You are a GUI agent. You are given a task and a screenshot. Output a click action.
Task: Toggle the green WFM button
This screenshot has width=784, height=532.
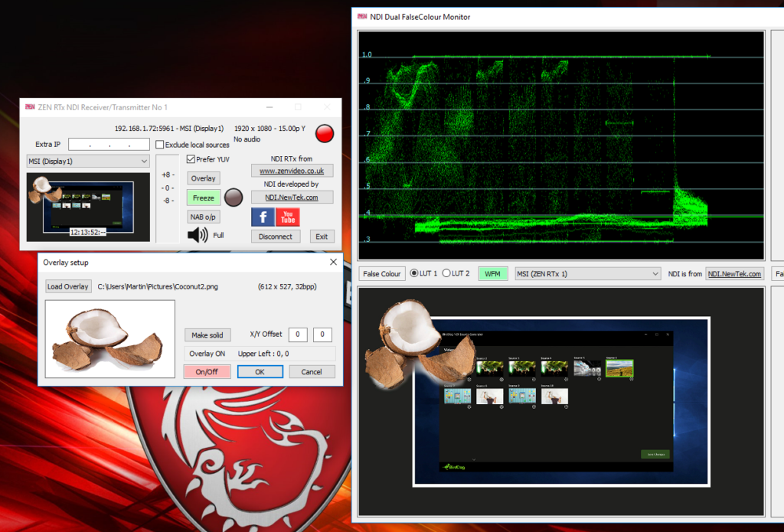[492, 273]
